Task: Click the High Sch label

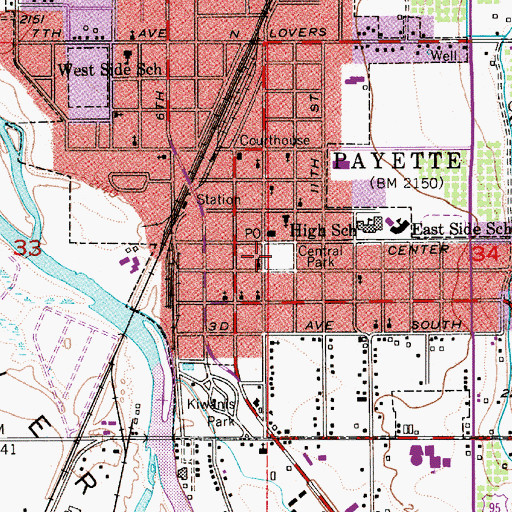Action: tap(322, 230)
